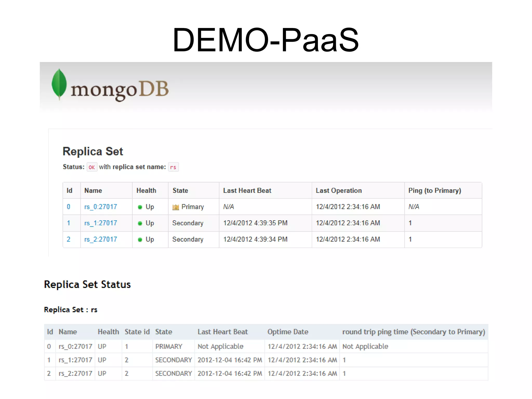Viewport: 532px width, 399px height.
Task: Click Not Applicable in Last Heart Beat column
Action: [221, 347]
